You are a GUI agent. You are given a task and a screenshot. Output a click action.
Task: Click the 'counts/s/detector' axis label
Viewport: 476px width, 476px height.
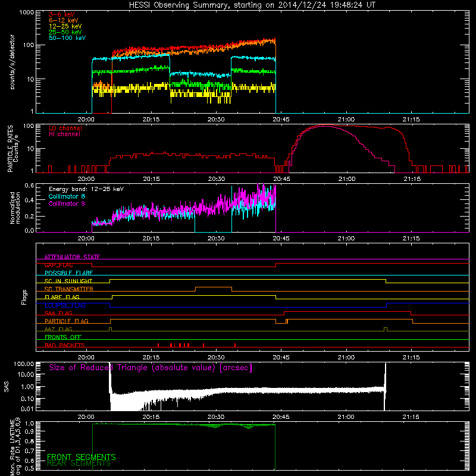(x=12, y=62)
